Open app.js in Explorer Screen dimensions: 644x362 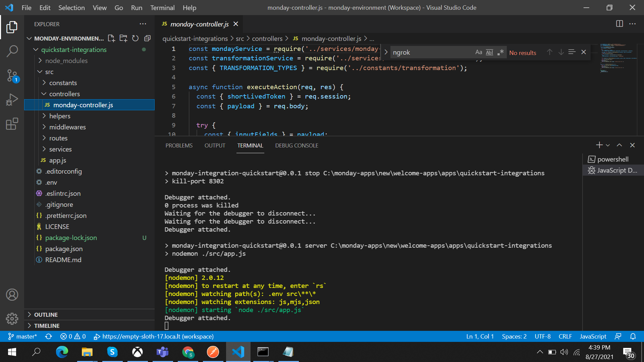click(57, 160)
